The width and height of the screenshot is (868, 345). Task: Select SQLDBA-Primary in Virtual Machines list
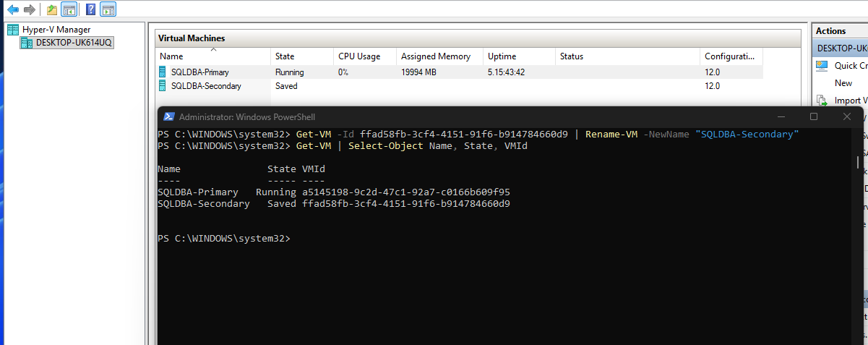[459, 72]
